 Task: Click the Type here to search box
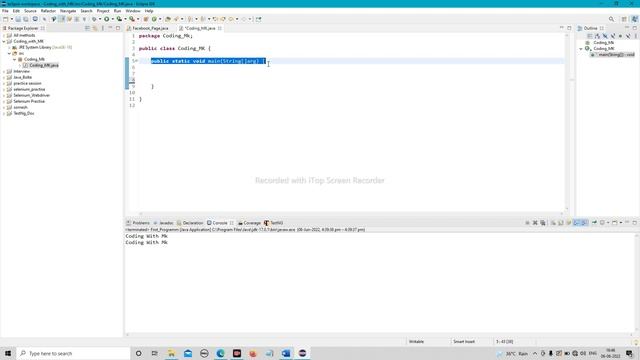(73, 353)
